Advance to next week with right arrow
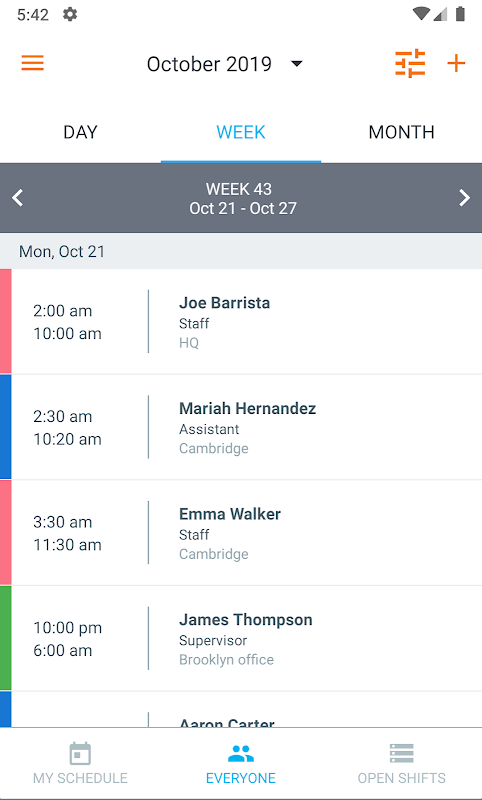 [464, 197]
